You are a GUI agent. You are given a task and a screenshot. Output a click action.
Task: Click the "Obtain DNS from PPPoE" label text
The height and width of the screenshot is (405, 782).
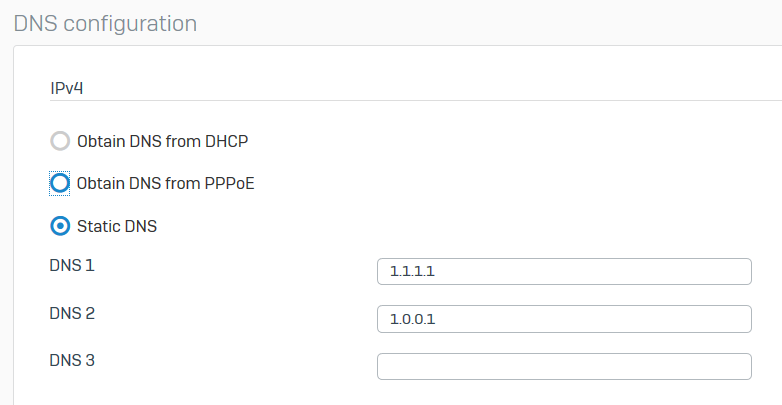(166, 183)
